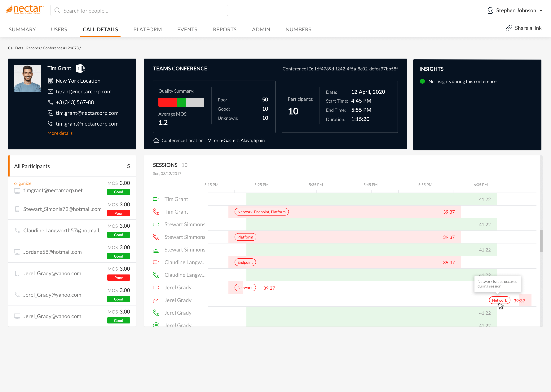This screenshot has width=551, height=392.
Task: Switch to the USERS tab
Action: (59, 29)
